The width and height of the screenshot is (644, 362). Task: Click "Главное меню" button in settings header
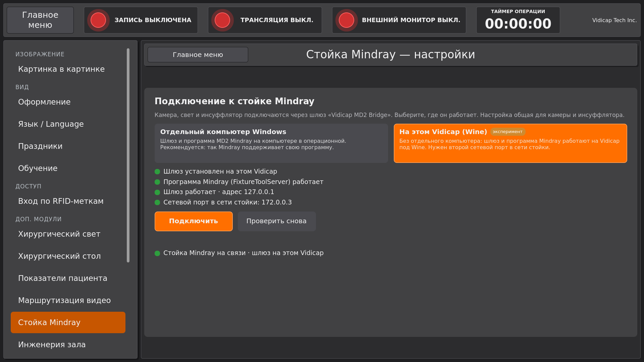(198, 55)
